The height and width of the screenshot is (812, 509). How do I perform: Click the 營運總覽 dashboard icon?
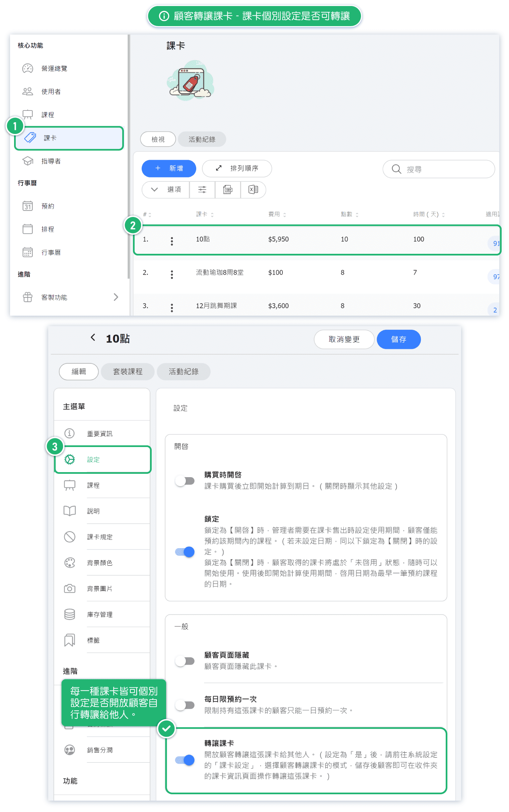(x=27, y=68)
